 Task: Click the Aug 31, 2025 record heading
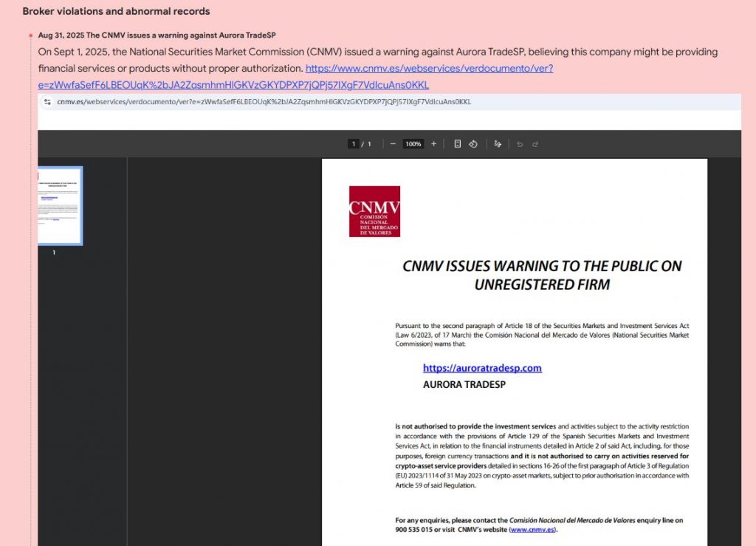click(157, 35)
